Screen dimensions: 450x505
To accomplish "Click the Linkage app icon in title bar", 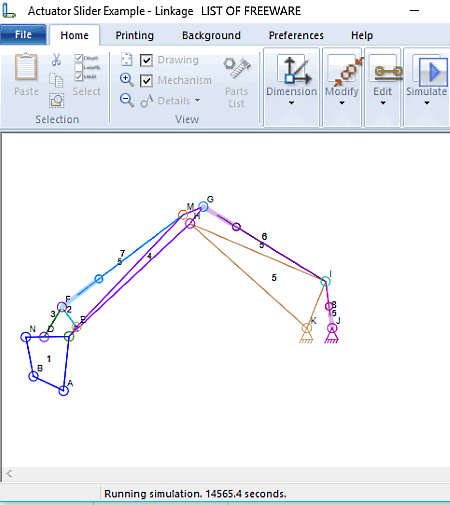I will [9, 11].
